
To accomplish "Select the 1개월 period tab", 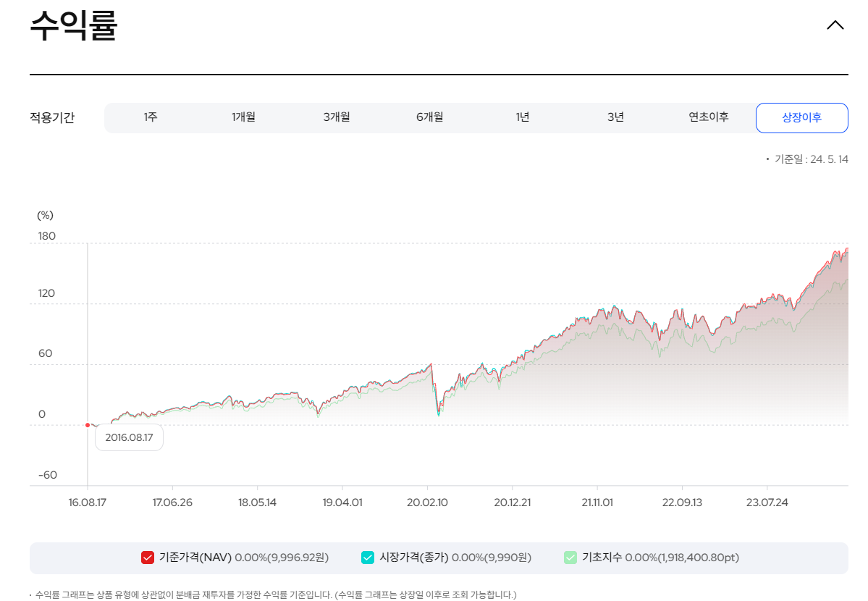I will click(243, 117).
